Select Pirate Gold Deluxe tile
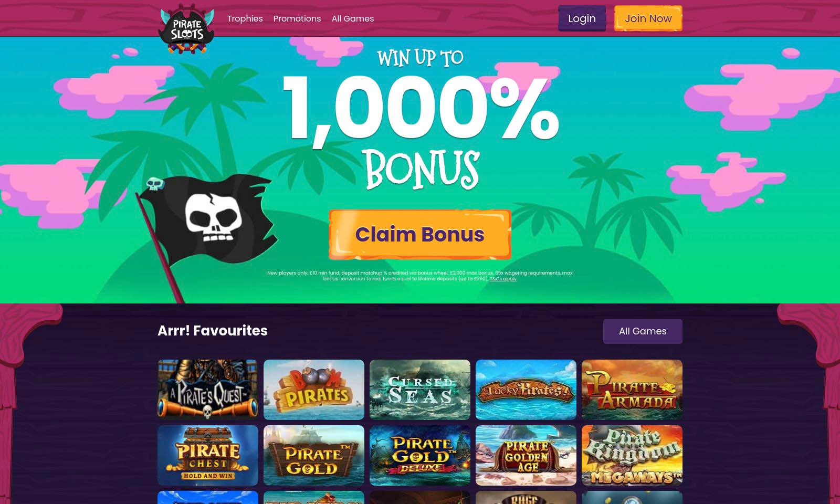840x504 pixels. [x=420, y=455]
